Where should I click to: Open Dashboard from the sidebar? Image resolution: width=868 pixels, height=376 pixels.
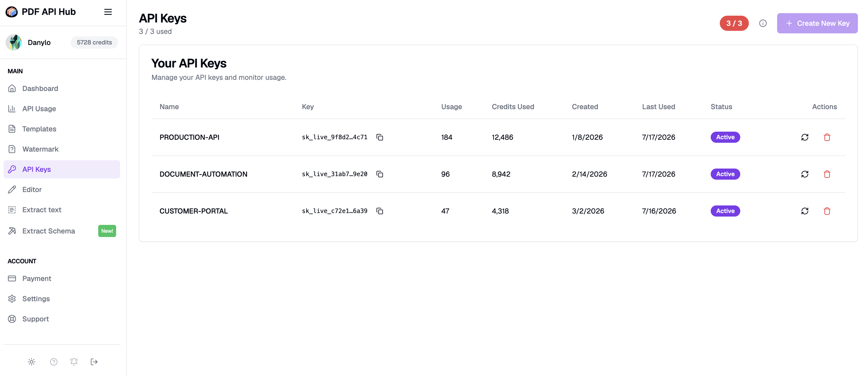pyautogui.click(x=62, y=88)
